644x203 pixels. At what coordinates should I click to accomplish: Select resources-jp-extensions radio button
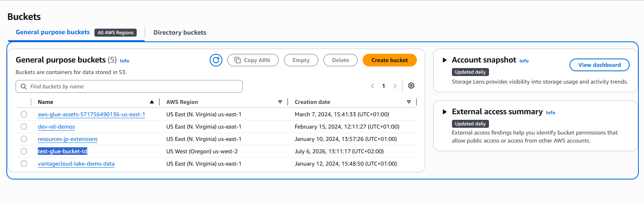24,139
